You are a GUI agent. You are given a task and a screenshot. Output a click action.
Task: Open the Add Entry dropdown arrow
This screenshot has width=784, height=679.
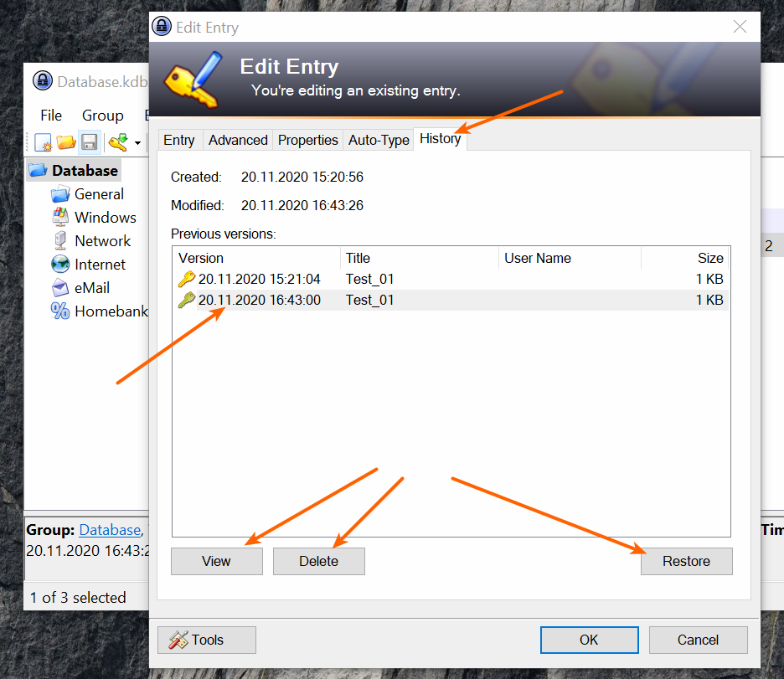click(x=137, y=143)
